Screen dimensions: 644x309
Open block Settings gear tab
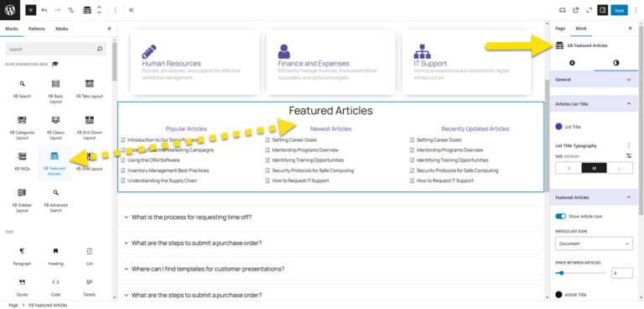pos(572,63)
